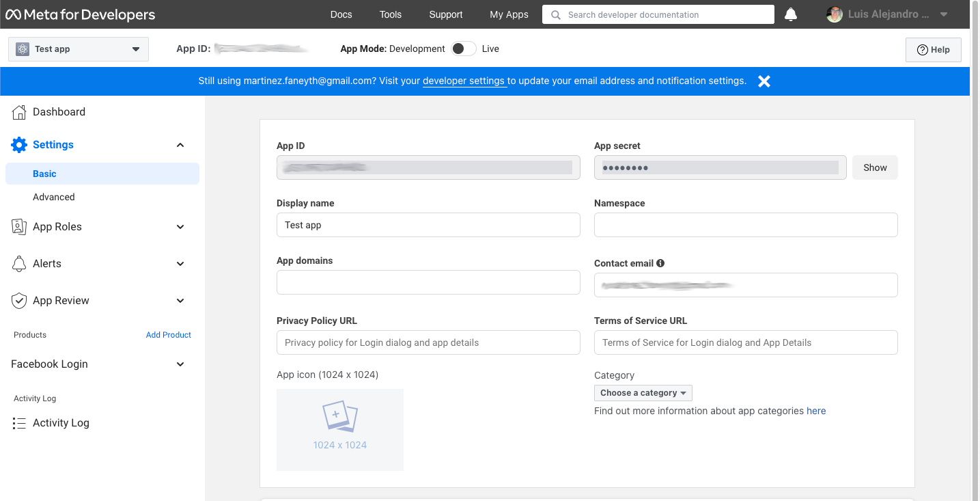This screenshot has height=501, width=980.
Task: Click the App Review shield icon
Action: tap(19, 301)
